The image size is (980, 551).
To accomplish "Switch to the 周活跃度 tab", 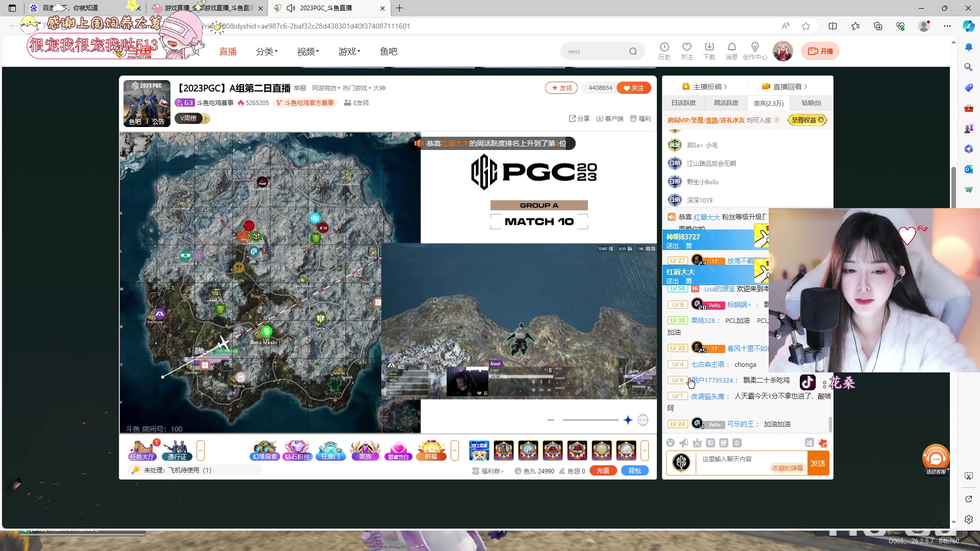I will (726, 103).
